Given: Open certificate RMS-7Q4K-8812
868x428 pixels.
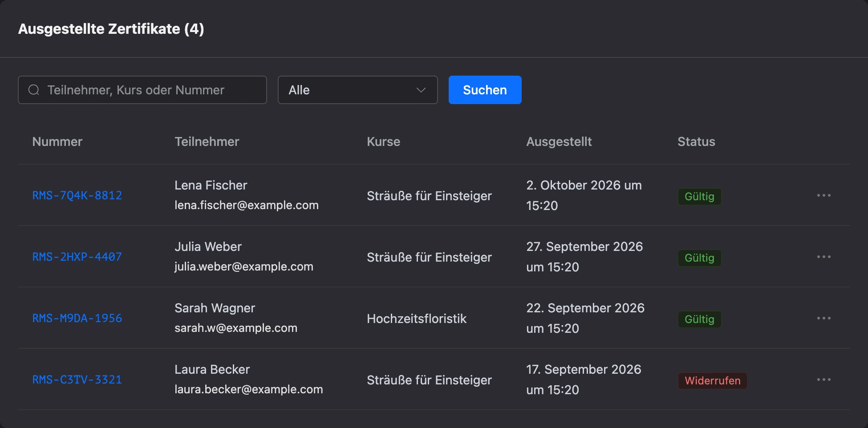Looking at the screenshot, I should [x=77, y=195].
